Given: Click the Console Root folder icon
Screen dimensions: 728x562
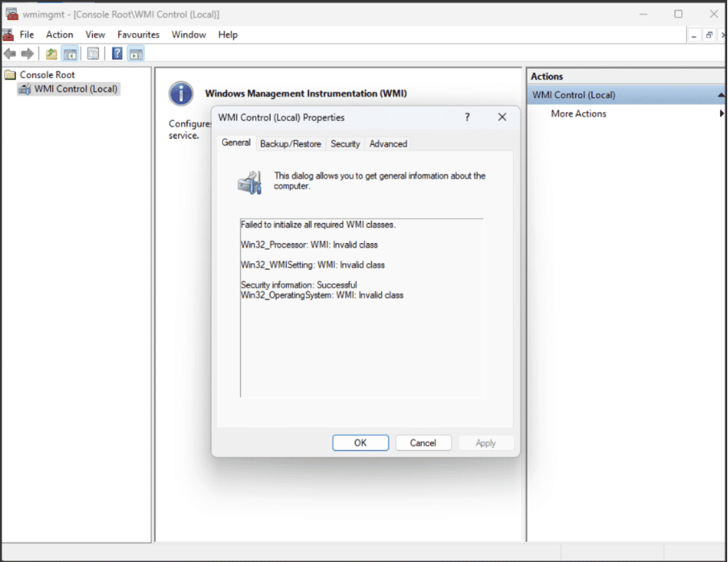Looking at the screenshot, I should pos(10,75).
